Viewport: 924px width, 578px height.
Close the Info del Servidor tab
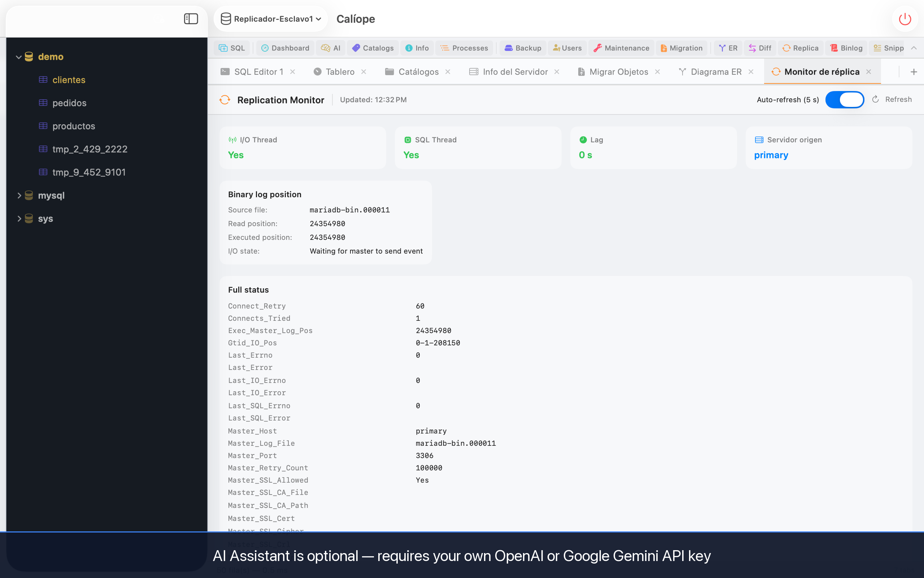click(x=557, y=72)
